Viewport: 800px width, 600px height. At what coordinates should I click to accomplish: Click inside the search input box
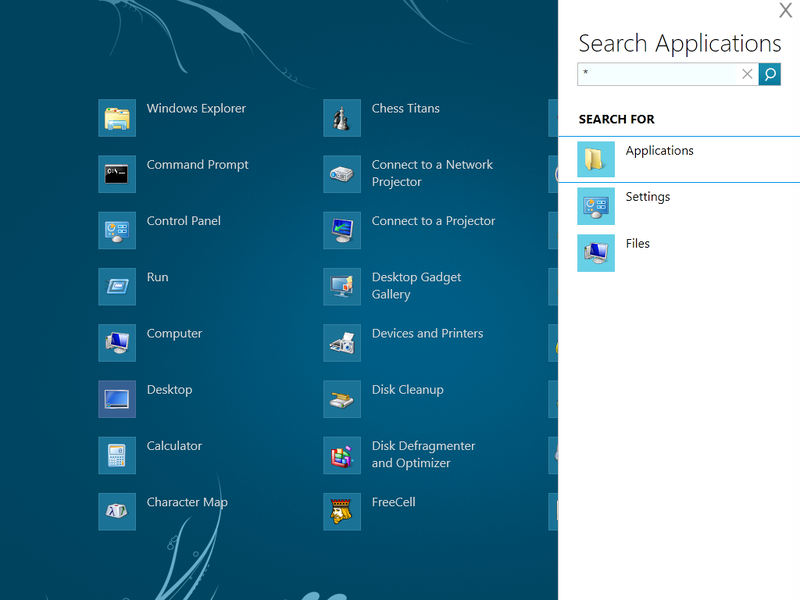click(x=660, y=74)
